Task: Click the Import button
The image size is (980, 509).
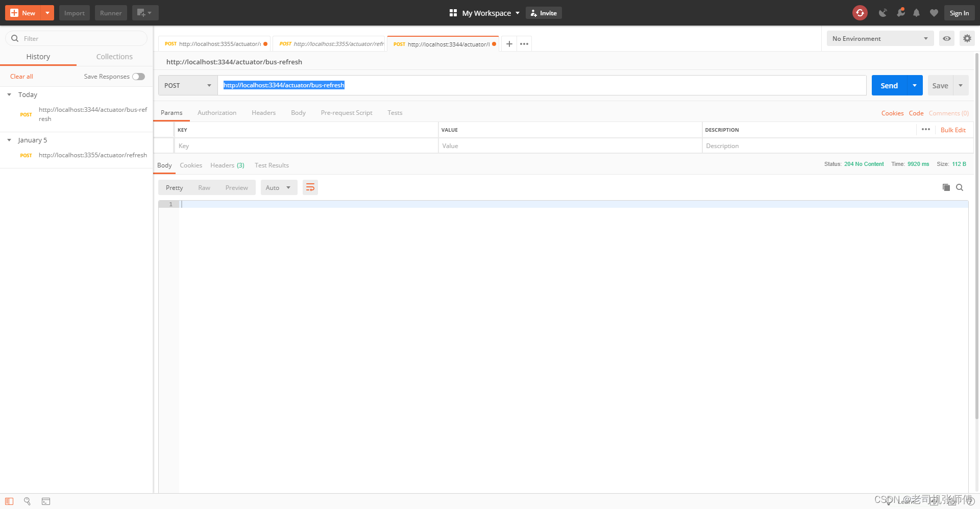Action: coord(75,13)
